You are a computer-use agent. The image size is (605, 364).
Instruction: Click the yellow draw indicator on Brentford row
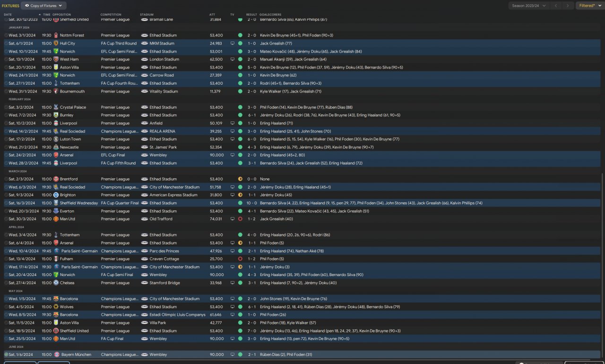pyautogui.click(x=240, y=179)
